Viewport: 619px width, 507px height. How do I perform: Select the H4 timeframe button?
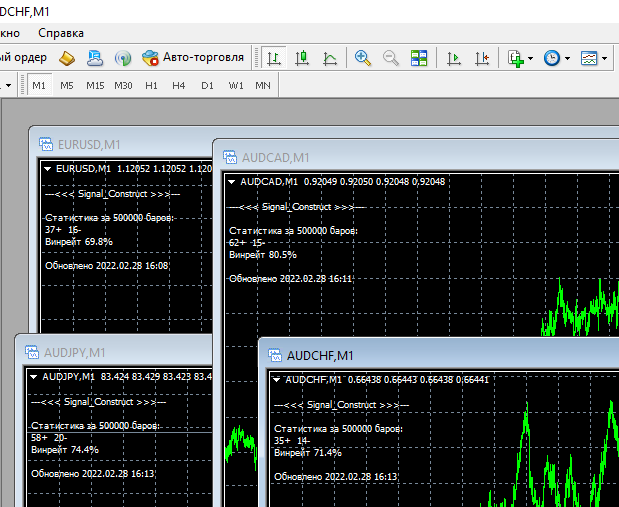tap(178, 85)
